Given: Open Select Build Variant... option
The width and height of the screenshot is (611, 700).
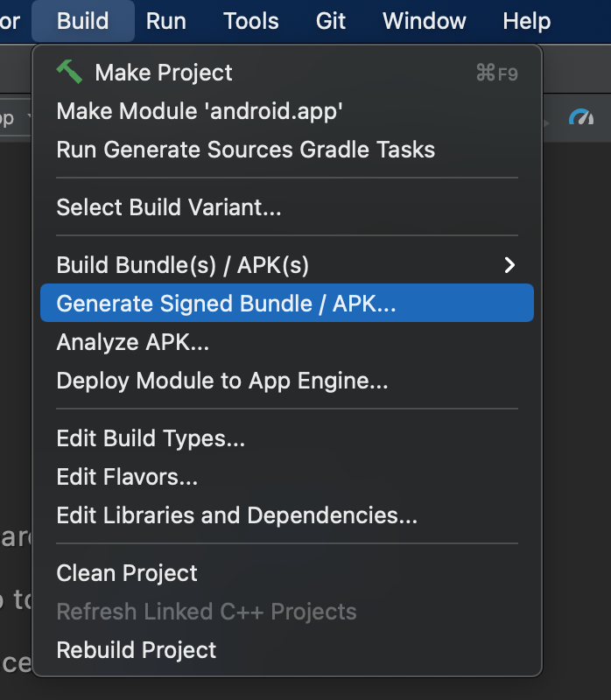Looking at the screenshot, I should coord(169,207).
